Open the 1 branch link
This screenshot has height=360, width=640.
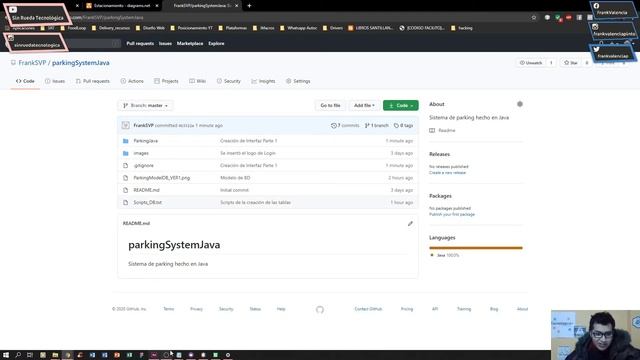tap(376, 126)
